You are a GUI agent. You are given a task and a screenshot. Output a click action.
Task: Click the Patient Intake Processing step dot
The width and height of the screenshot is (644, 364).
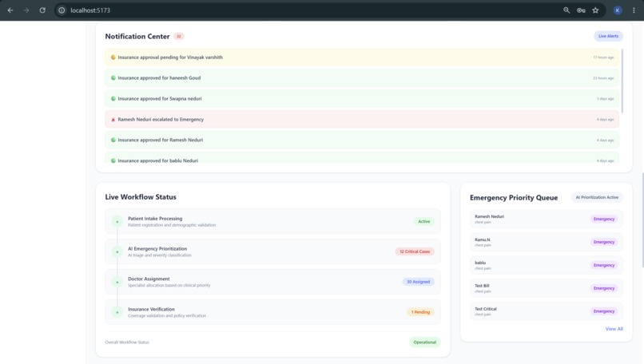pyautogui.click(x=117, y=222)
